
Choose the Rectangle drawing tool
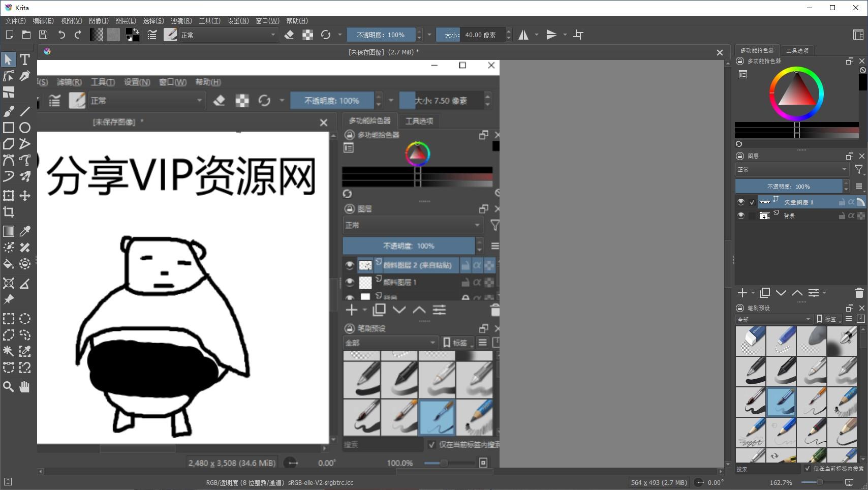pyautogui.click(x=8, y=128)
